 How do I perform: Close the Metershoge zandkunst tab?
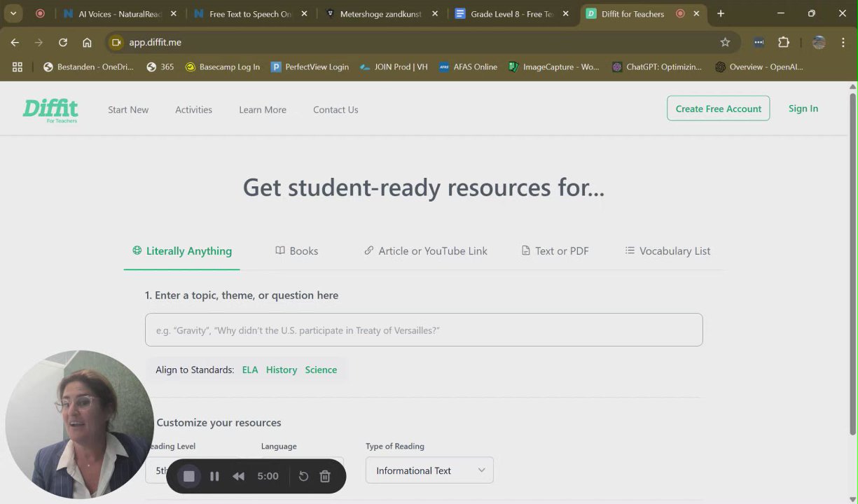click(435, 13)
